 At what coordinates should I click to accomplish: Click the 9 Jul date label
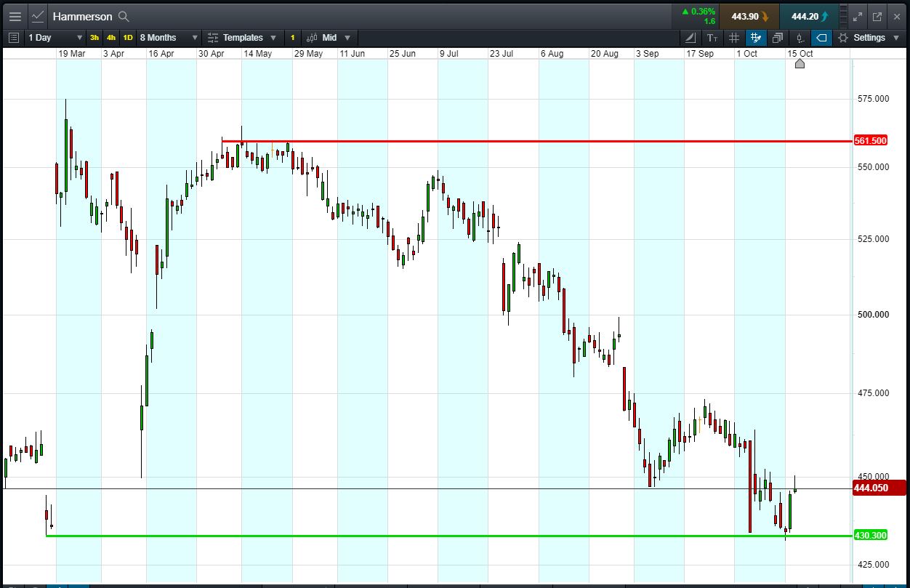tap(449, 54)
